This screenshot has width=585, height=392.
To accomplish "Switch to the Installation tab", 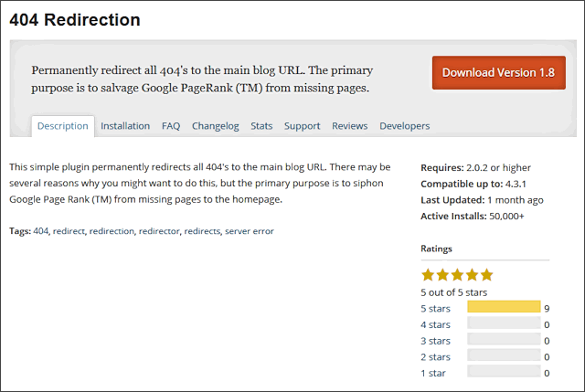I will tap(125, 126).
